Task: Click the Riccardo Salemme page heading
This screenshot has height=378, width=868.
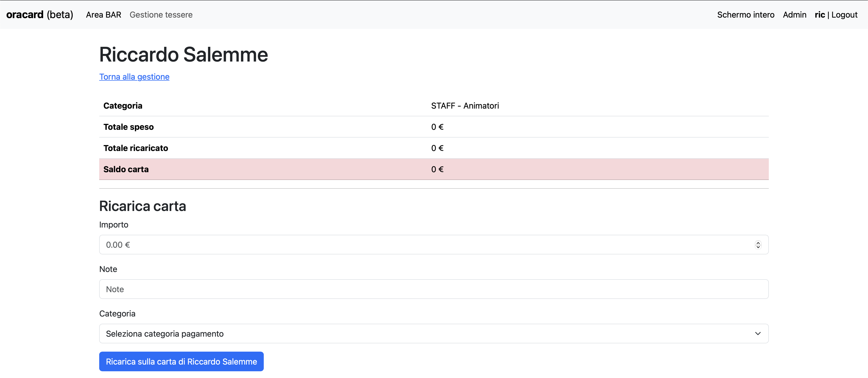Action: tap(184, 55)
